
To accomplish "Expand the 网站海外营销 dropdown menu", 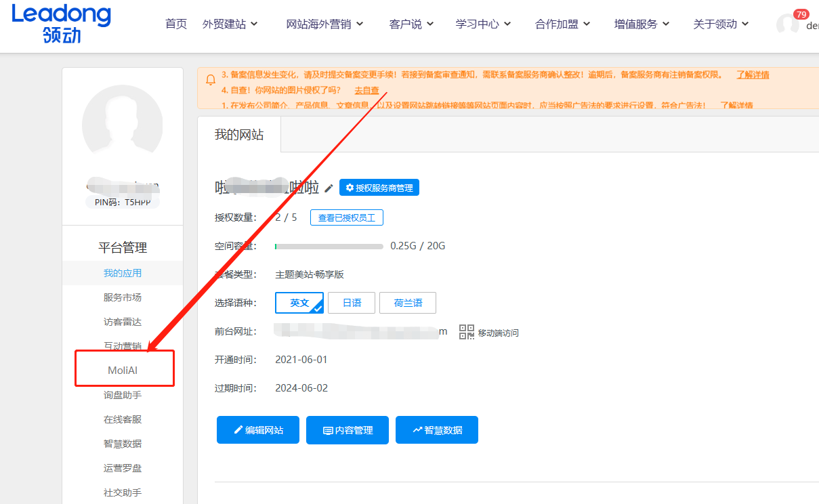I will (324, 24).
